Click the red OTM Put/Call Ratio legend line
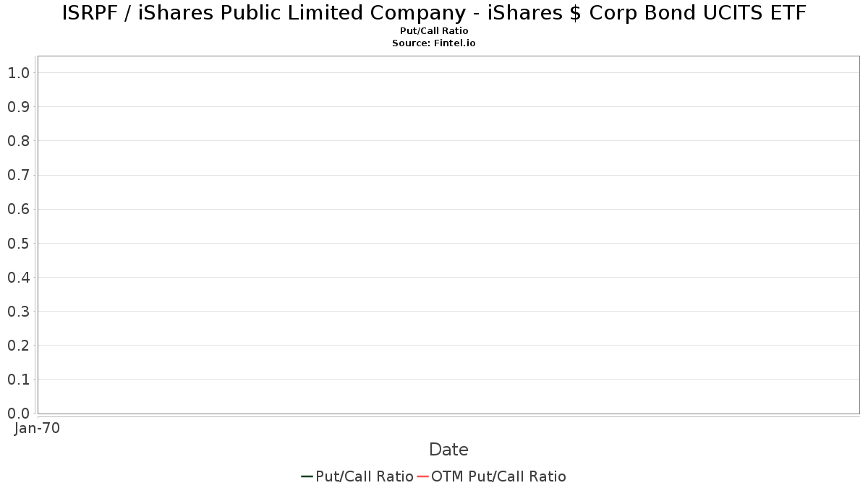The image size is (868, 488). click(422, 476)
